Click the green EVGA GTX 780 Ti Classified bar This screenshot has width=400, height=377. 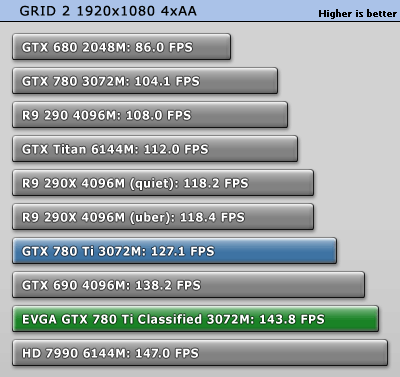coord(195,319)
